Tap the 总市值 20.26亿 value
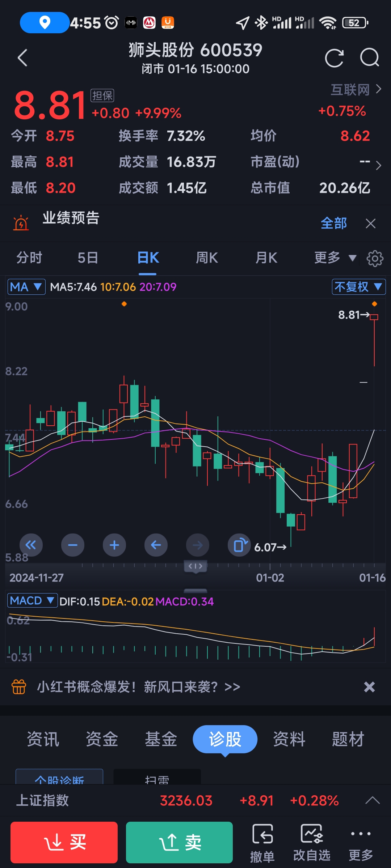391x868 pixels. click(x=345, y=188)
